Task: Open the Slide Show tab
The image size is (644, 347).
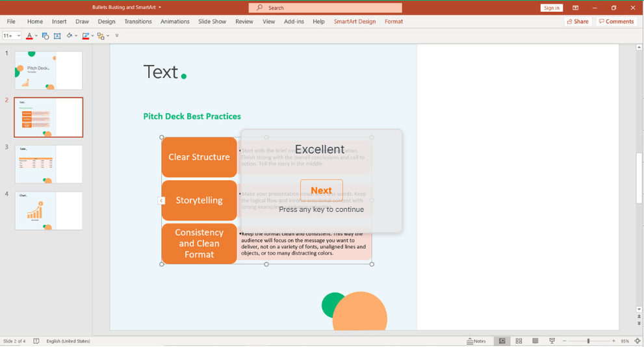Action: click(213, 21)
